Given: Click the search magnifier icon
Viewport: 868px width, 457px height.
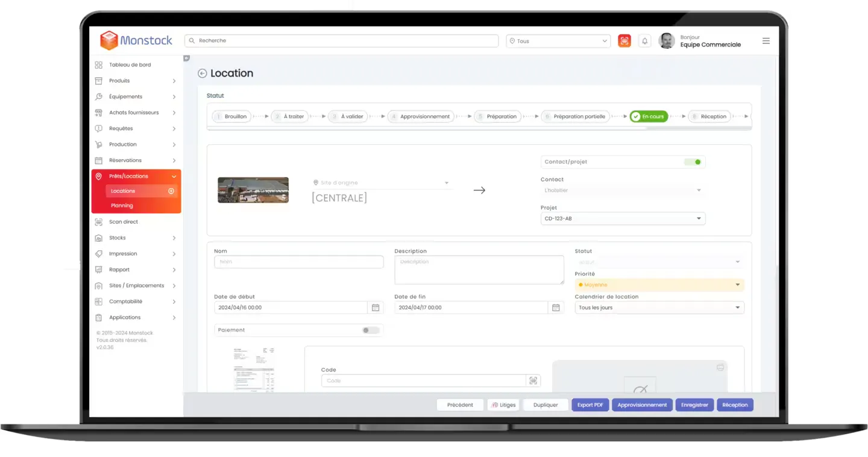Looking at the screenshot, I should click(x=192, y=41).
